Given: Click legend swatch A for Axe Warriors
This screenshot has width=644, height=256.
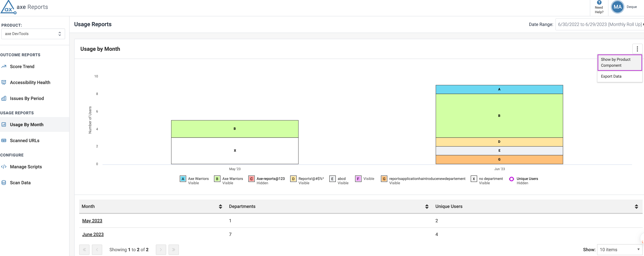Looking at the screenshot, I should (x=183, y=179).
